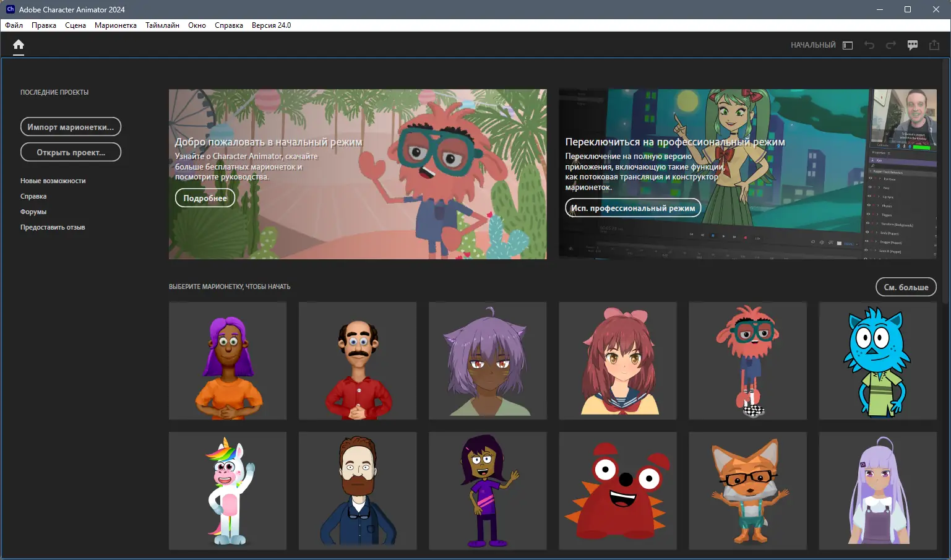The image size is (951, 560).
Task: Open the Предоставить отзыв link
Action: [x=53, y=227]
